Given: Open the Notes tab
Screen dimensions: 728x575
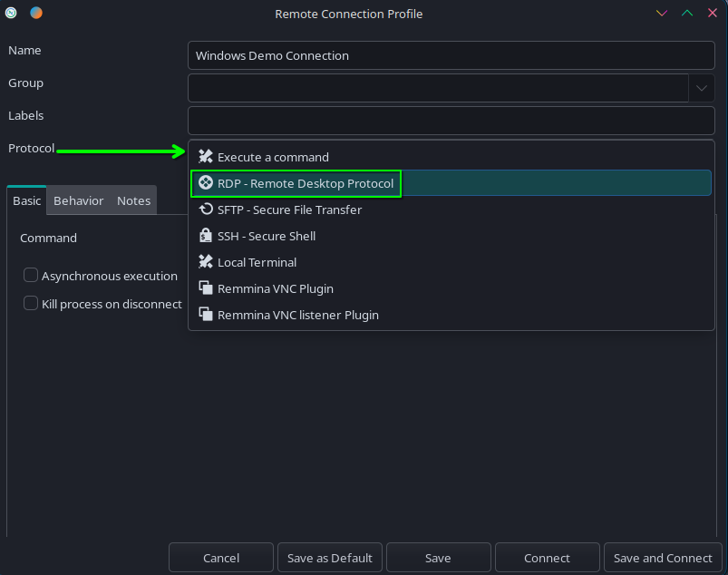Looking at the screenshot, I should click(x=133, y=200).
